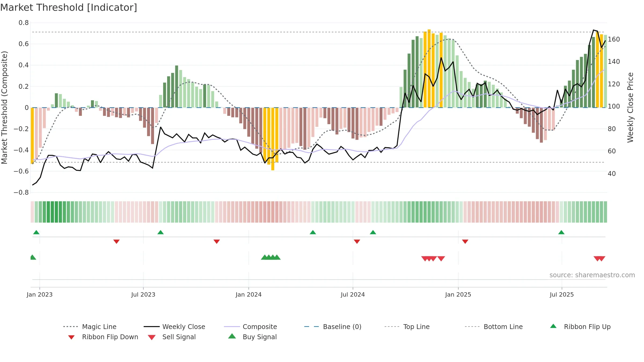Click the Jan 2023 x-axis label
Screen dimensions: 644x362
(x=40, y=294)
